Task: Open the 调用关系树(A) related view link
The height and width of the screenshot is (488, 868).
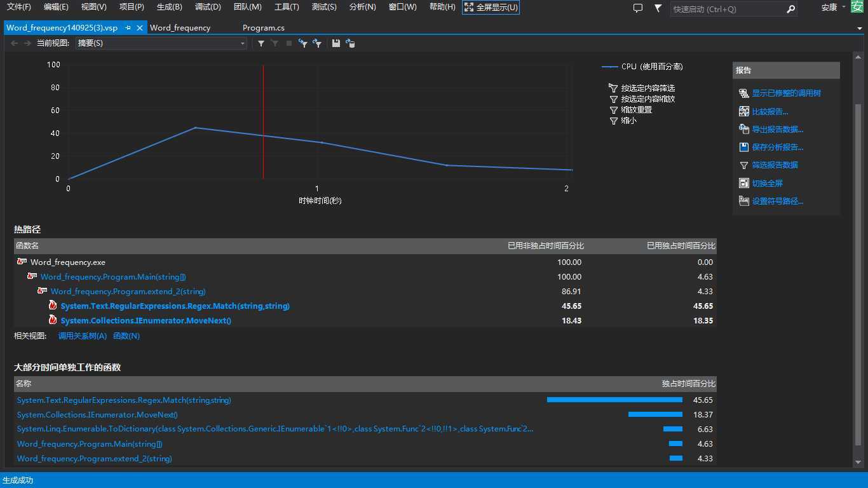Action: click(x=83, y=335)
